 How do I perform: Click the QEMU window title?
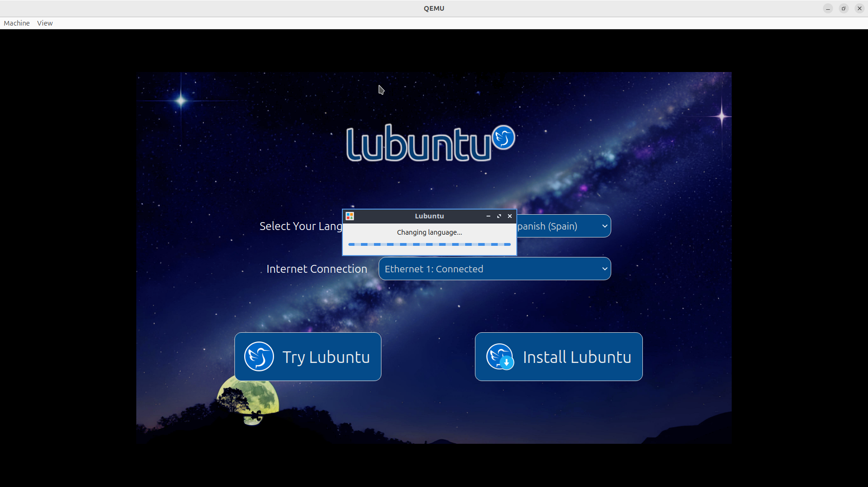pyautogui.click(x=434, y=8)
